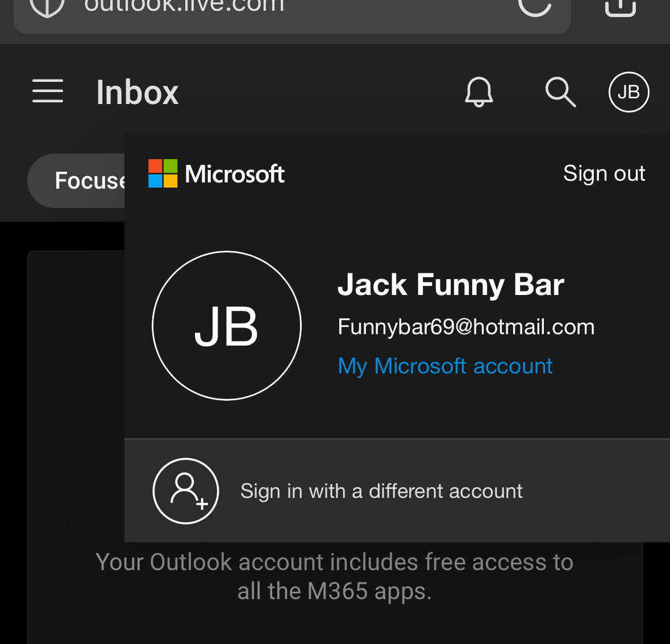Click the Microsoft logo in account panel
This screenshot has width=670, height=644.
click(216, 173)
